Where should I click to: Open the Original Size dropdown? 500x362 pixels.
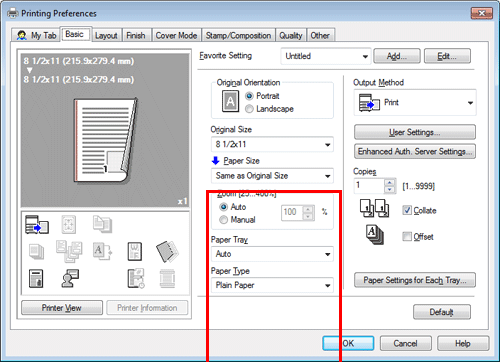tap(272, 144)
